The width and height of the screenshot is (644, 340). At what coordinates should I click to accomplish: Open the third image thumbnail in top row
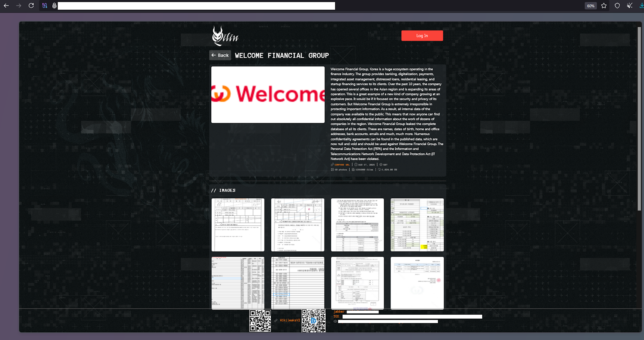(x=357, y=225)
